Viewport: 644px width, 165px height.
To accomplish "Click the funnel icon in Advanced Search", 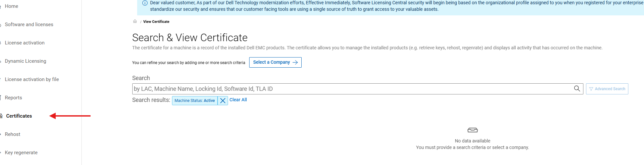I will (591, 89).
